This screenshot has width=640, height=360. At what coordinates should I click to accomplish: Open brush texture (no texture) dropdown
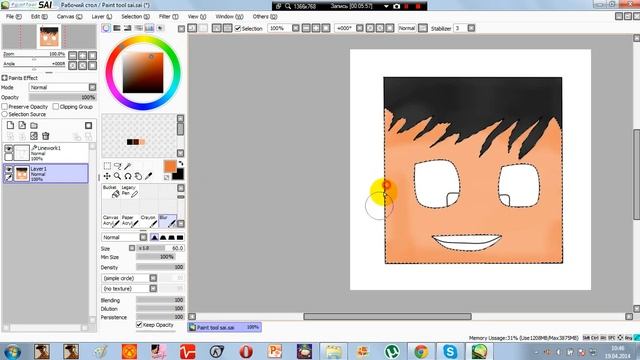click(129, 289)
